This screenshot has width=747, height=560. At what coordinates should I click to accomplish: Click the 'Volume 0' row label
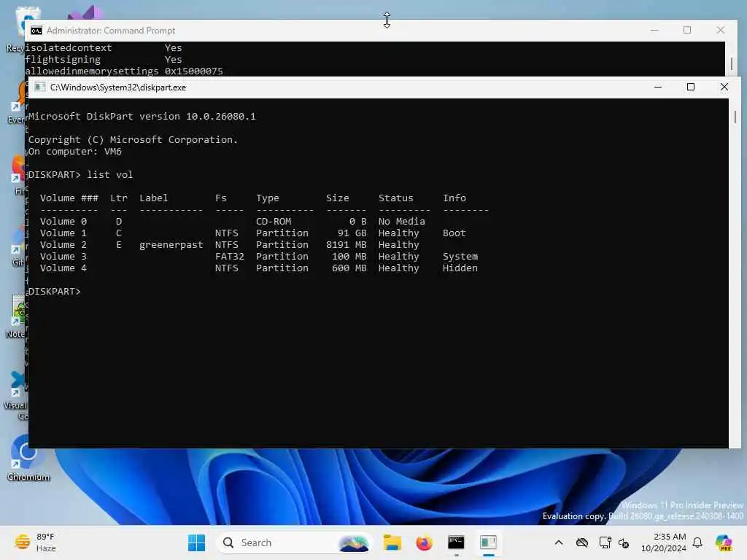click(x=63, y=222)
